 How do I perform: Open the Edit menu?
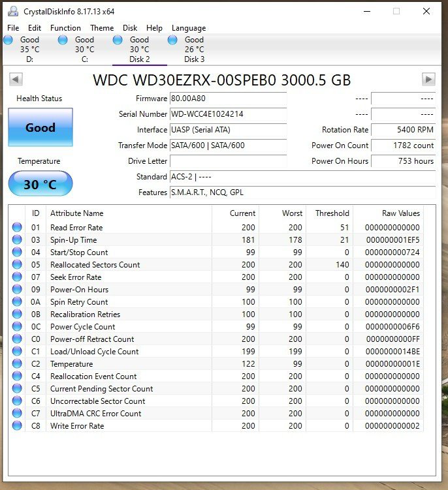pos(35,28)
